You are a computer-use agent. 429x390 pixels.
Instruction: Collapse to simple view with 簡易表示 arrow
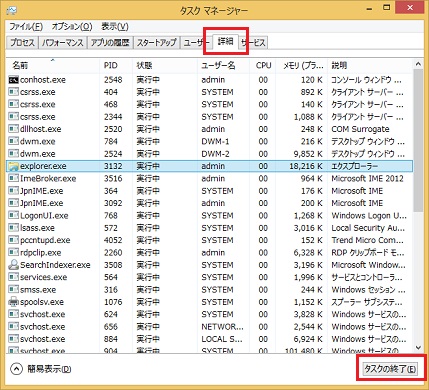[16, 369]
